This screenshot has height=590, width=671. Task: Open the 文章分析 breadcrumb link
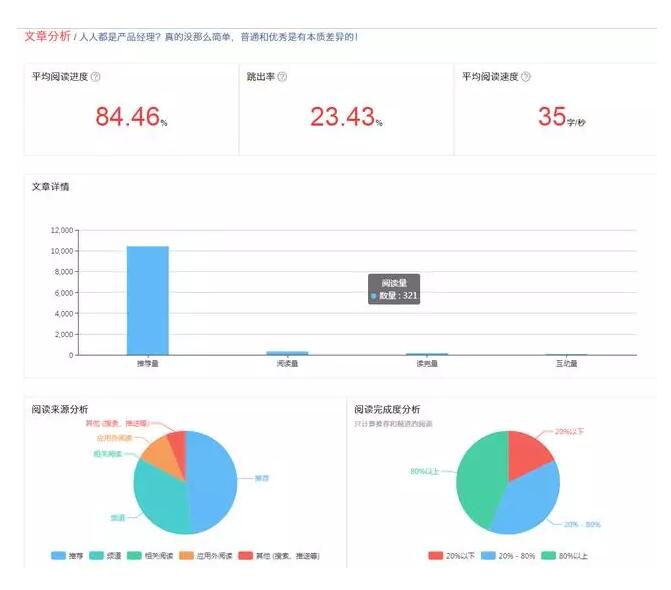[46, 37]
